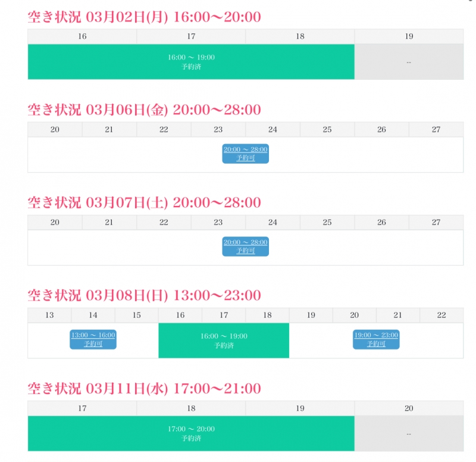Click hour 19 header in the 03月02日 timetable
Viewport: 476px width, 462px height.
click(409, 36)
